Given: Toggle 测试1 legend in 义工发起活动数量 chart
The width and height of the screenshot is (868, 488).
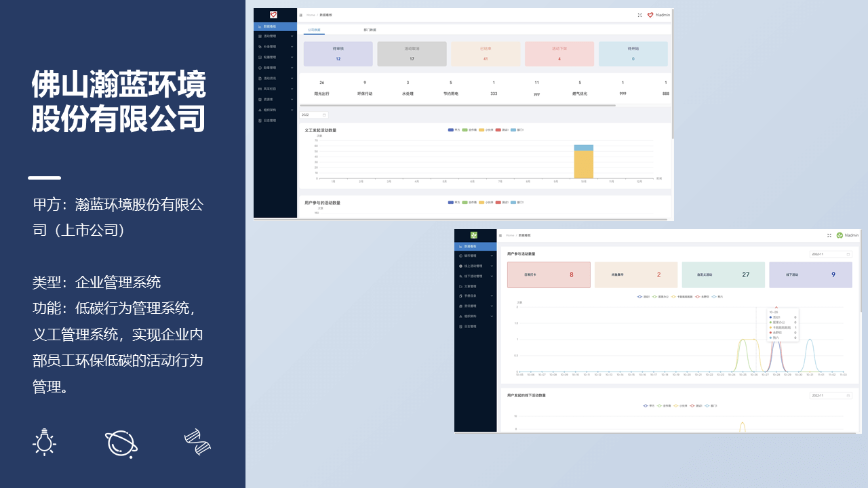Looking at the screenshot, I should [502, 129].
